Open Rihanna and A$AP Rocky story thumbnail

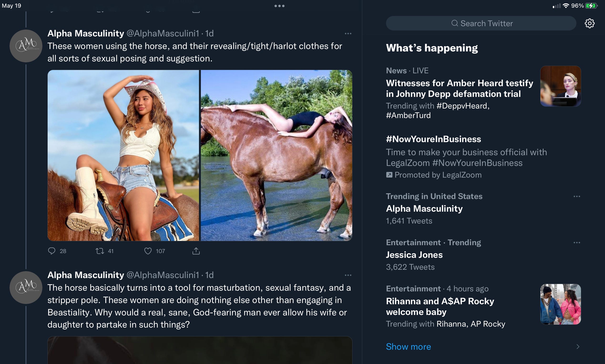561,304
